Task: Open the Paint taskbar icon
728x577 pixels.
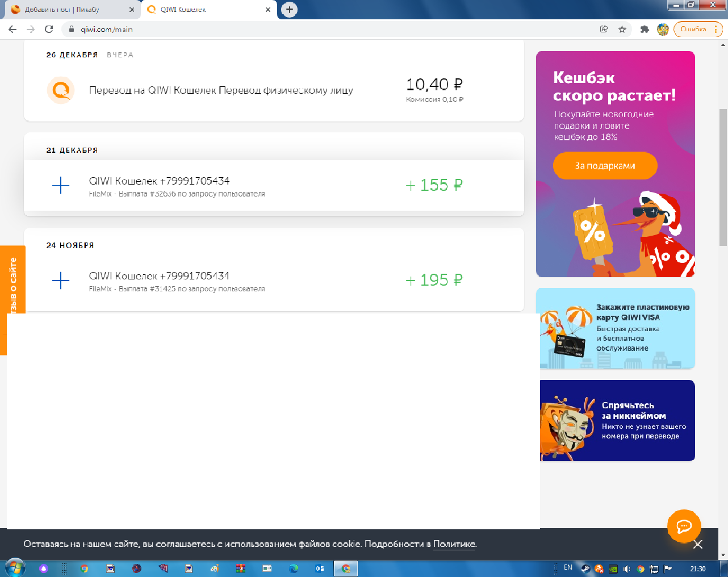Action: click(214, 568)
